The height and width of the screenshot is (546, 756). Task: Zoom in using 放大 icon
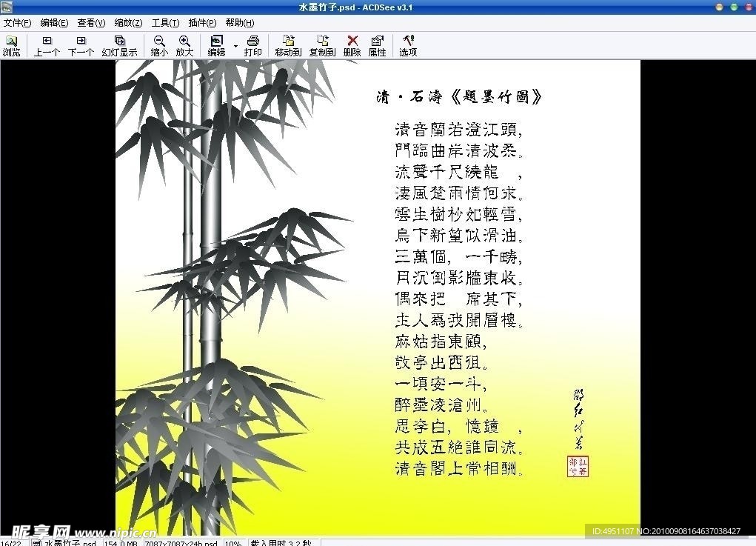click(x=184, y=46)
